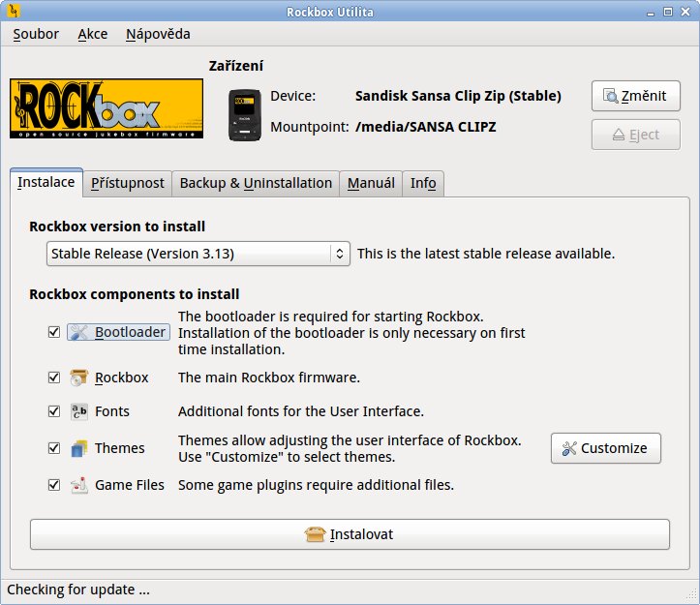This screenshot has width=700, height=605.
Task: Switch to the Backup & Uninstallation tab
Action: pos(256,183)
